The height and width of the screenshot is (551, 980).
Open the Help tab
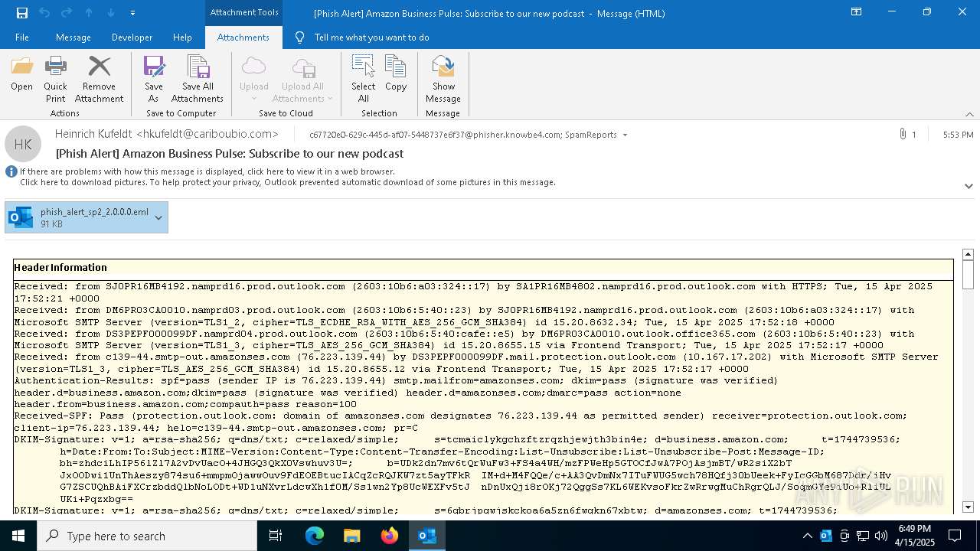pos(182,37)
